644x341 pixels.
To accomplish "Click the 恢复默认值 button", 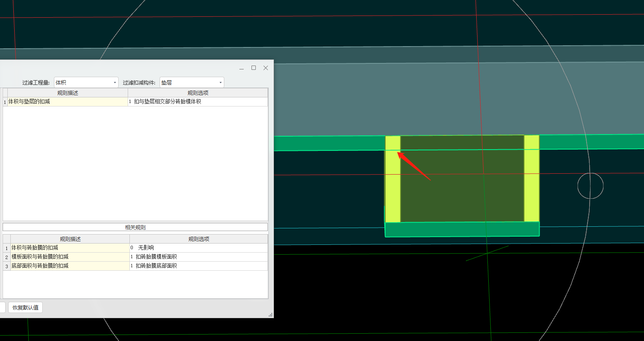I will [25, 307].
